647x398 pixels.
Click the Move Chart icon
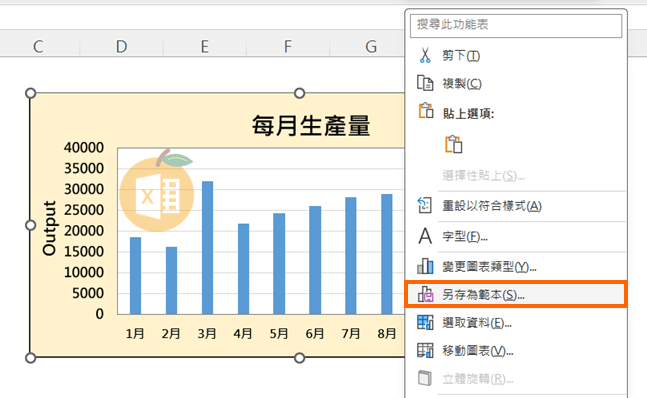(x=425, y=350)
